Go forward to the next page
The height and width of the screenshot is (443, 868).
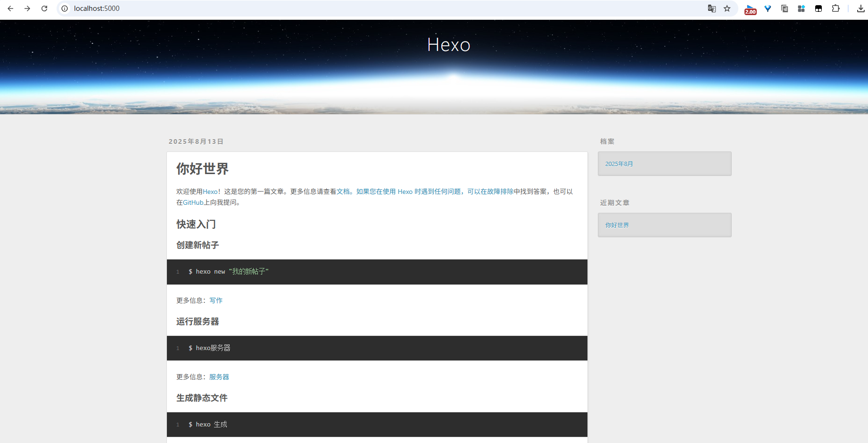tap(27, 8)
